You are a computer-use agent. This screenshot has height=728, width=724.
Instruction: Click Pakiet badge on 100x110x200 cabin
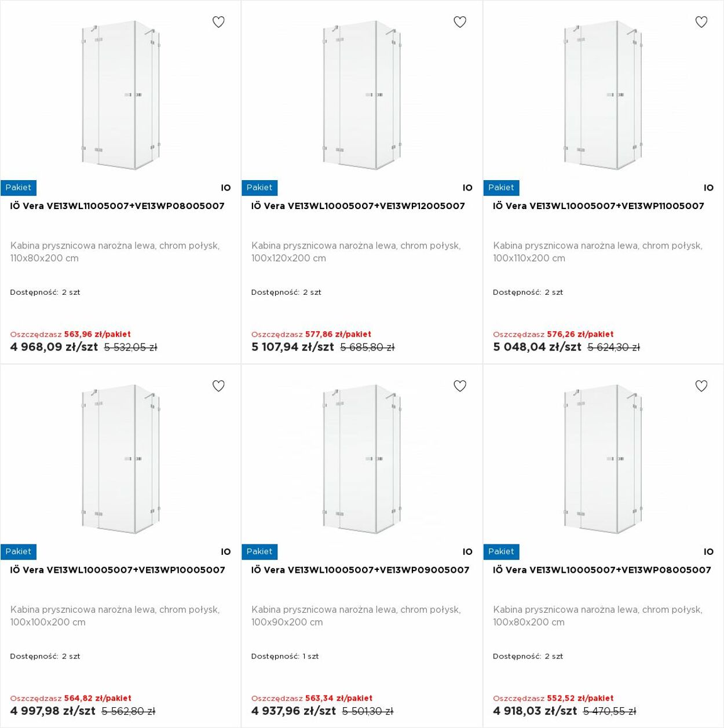pyautogui.click(x=501, y=188)
